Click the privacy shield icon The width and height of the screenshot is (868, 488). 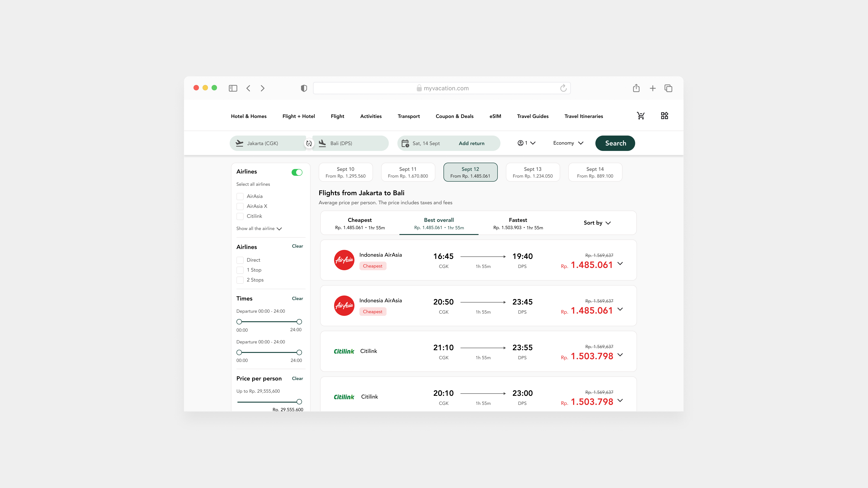(x=304, y=88)
